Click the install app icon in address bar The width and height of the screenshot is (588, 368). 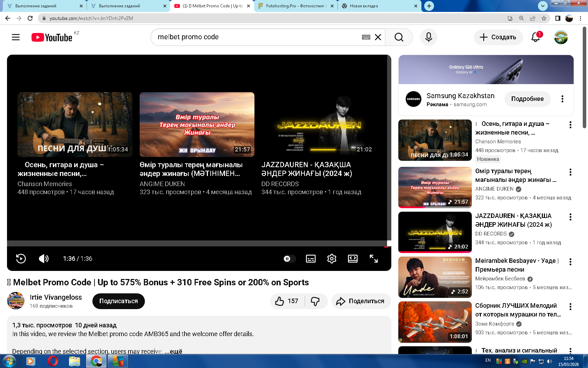pos(510,18)
